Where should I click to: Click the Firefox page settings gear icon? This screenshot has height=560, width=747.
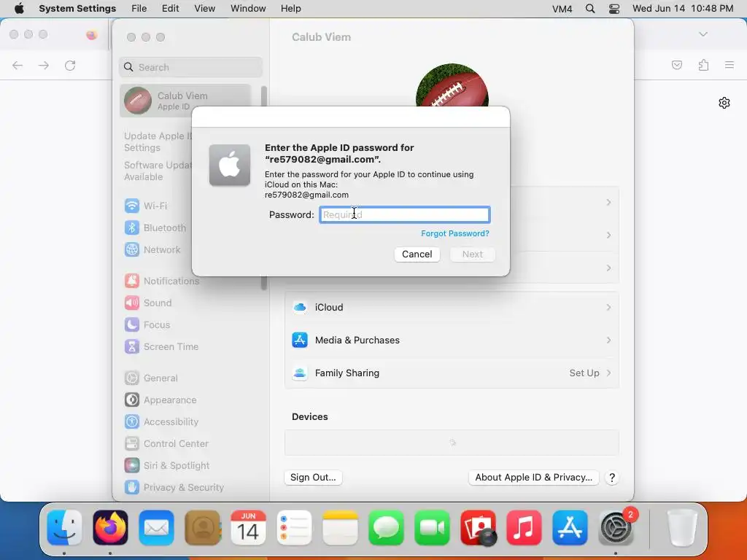point(724,103)
